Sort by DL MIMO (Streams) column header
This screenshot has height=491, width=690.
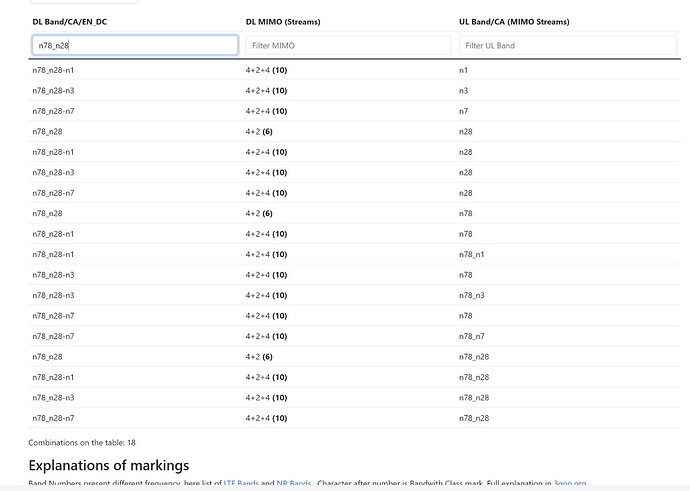283,22
